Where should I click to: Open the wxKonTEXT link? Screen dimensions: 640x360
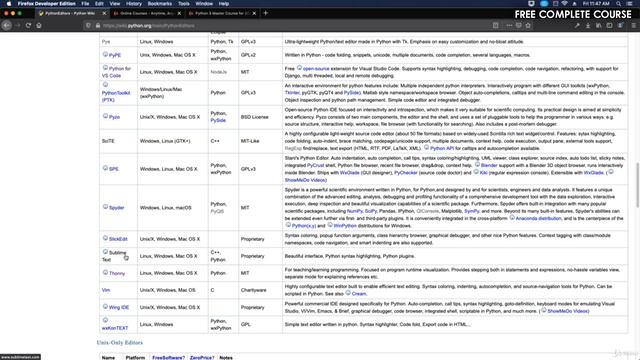(x=115, y=328)
